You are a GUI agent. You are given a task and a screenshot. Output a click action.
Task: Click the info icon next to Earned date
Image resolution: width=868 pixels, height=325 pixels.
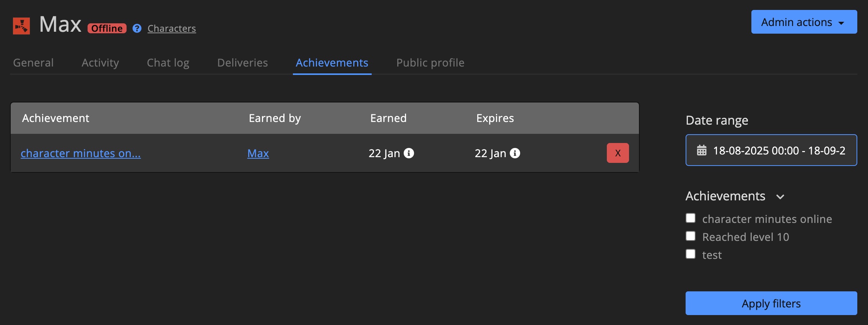(x=409, y=153)
